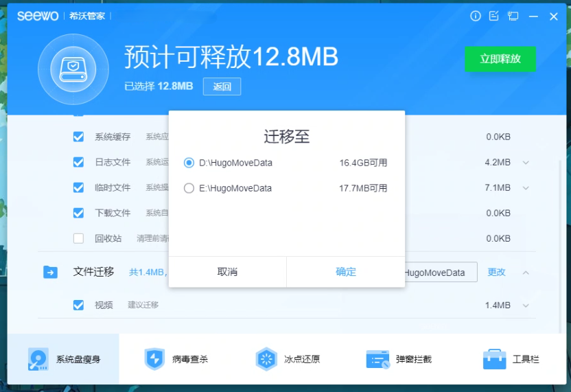Click the blue folder icon beside 文件迁移

point(50,273)
